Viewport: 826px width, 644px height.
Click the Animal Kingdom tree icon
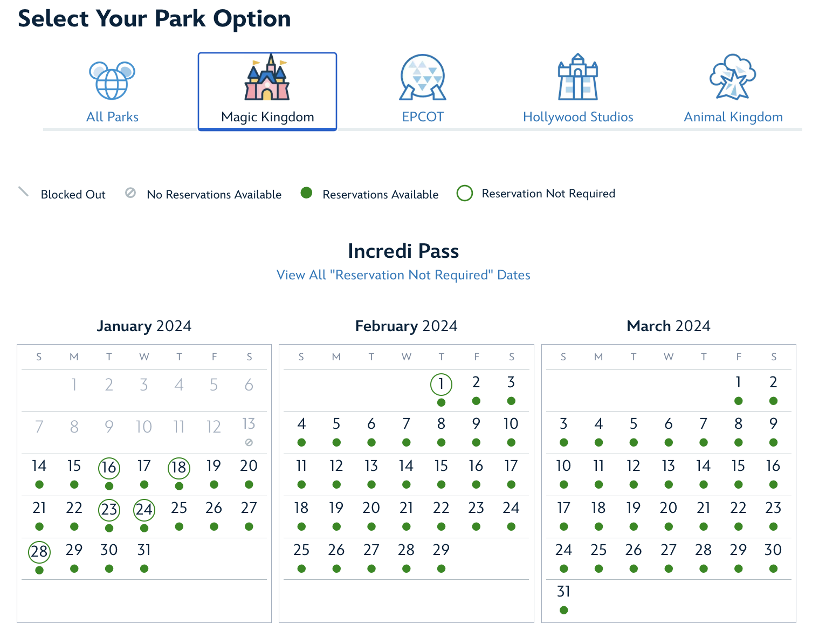[x=733, y=78]
